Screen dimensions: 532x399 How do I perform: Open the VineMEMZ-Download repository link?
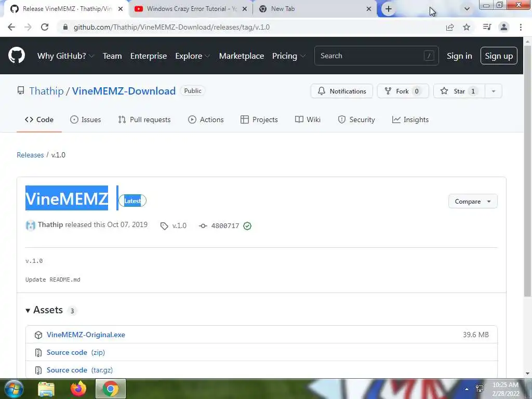coord(124,91)
